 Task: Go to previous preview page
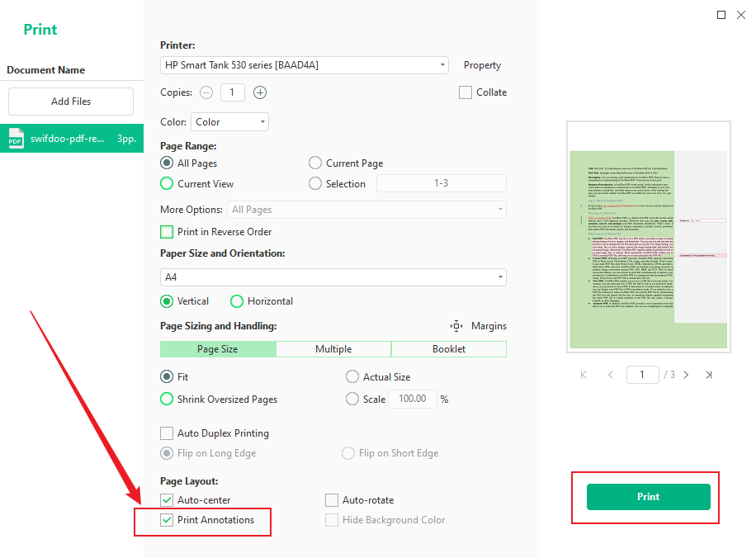coord(610,374)
